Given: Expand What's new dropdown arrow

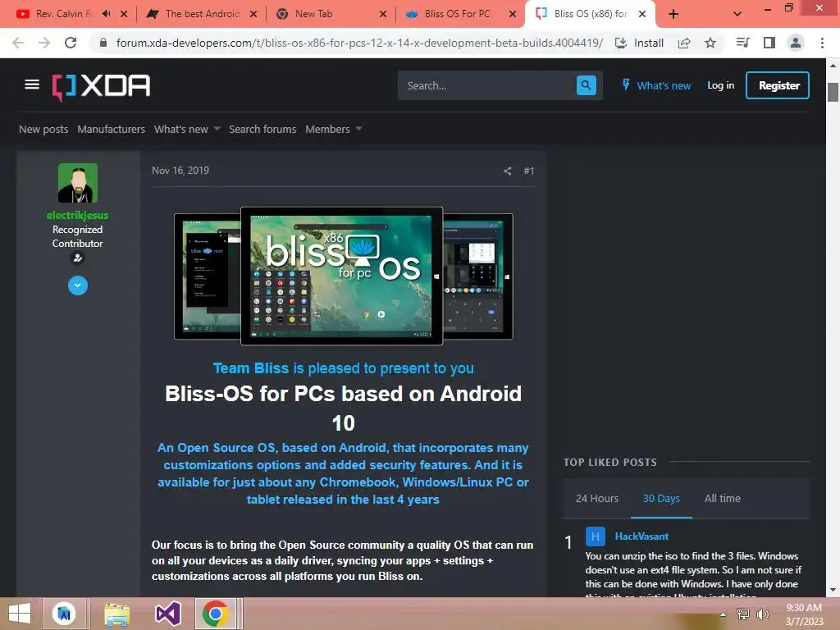Looking at the screenshot, I should pyautogui.click(x=217, y=129).
